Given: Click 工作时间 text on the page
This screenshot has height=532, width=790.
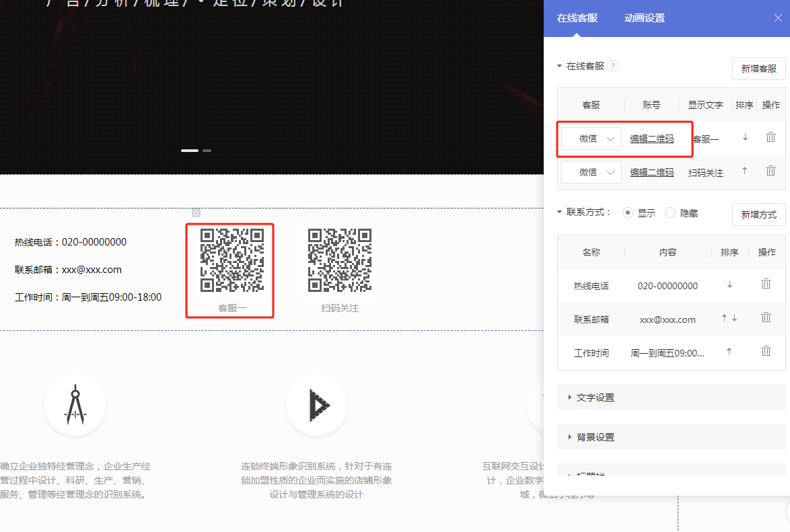Looking at the screenshot, I should (x=88, y=298).
